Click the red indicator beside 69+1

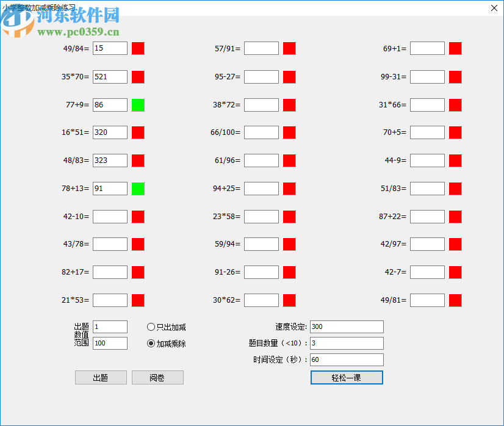[455, 48]
